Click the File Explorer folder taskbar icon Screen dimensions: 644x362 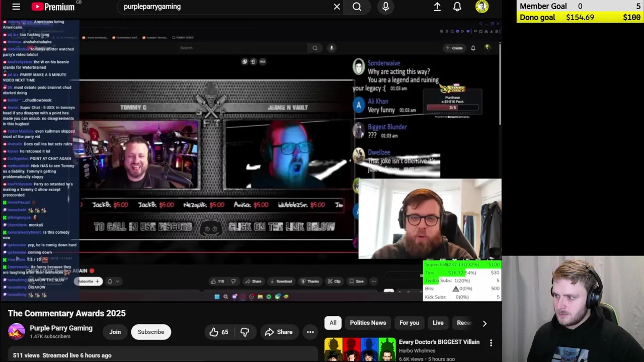click(x=260, y=297)
